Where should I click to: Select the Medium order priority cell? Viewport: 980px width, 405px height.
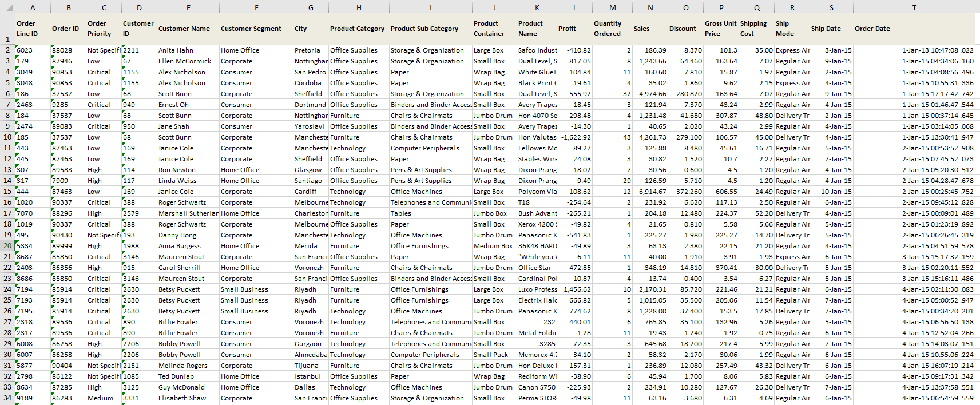[101, 398]
